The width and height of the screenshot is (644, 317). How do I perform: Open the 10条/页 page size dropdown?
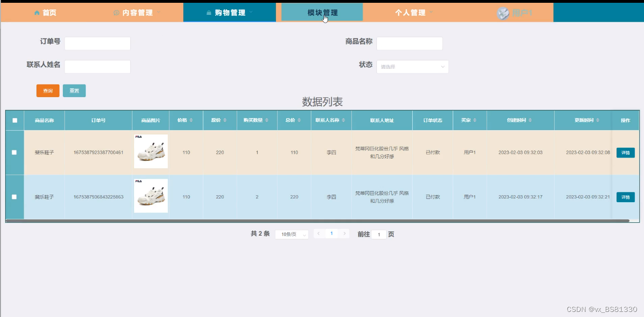pyautogui.click(x=292, y=235)
